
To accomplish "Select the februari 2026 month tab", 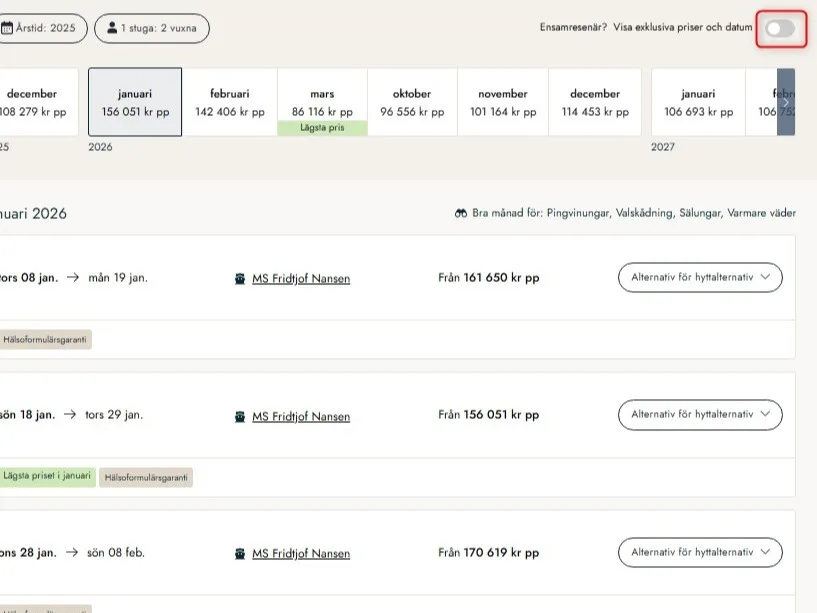I will (230, 102).
